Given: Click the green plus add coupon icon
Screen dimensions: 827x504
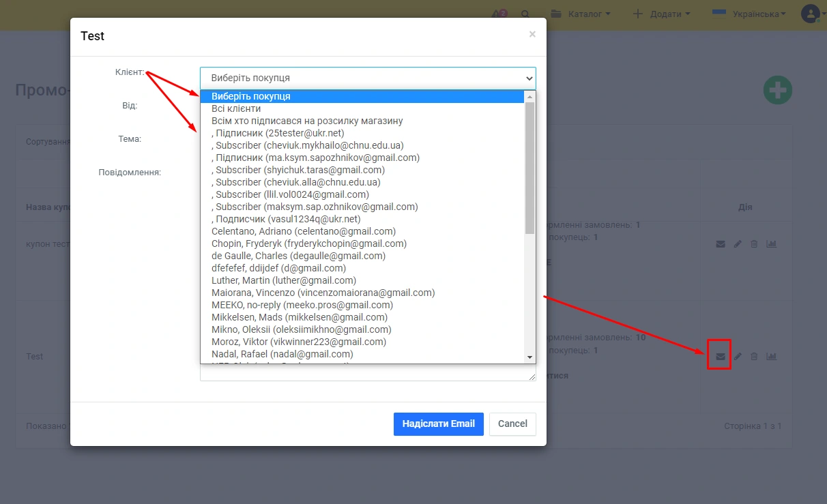Looking at the screenshot, I should pyautogui.click(x=777, y=91).
